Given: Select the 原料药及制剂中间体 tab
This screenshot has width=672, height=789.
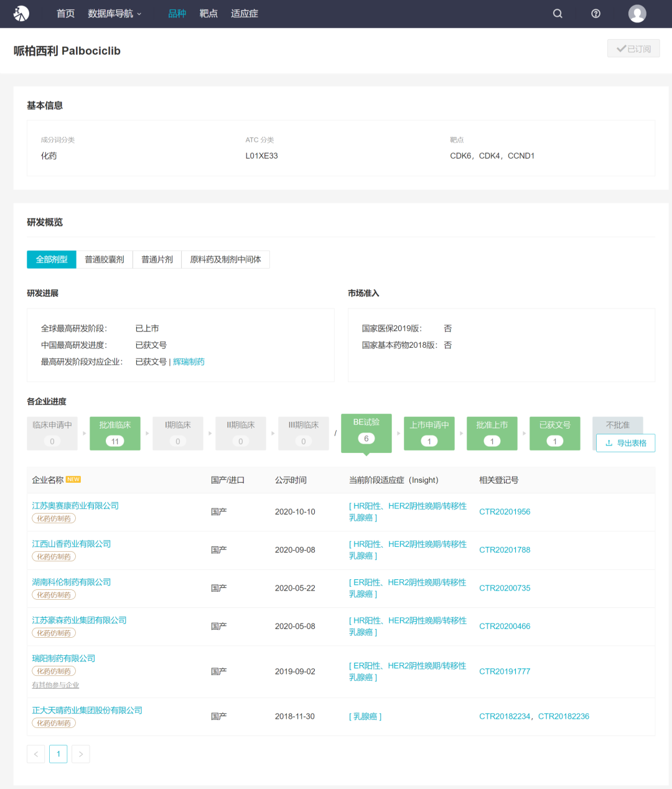Looking at the screenshot, I should pos(225,259).
